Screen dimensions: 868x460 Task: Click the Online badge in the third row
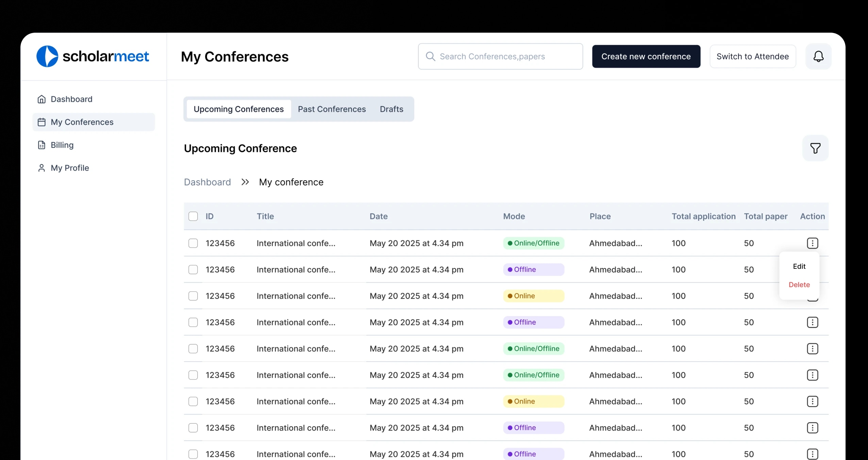coord(534,296)
